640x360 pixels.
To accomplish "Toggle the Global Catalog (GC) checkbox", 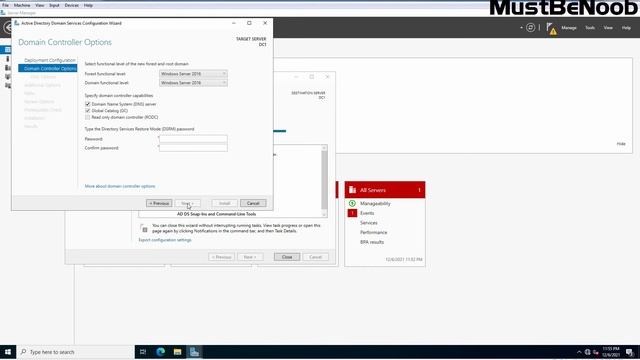I will click(87, 111).
